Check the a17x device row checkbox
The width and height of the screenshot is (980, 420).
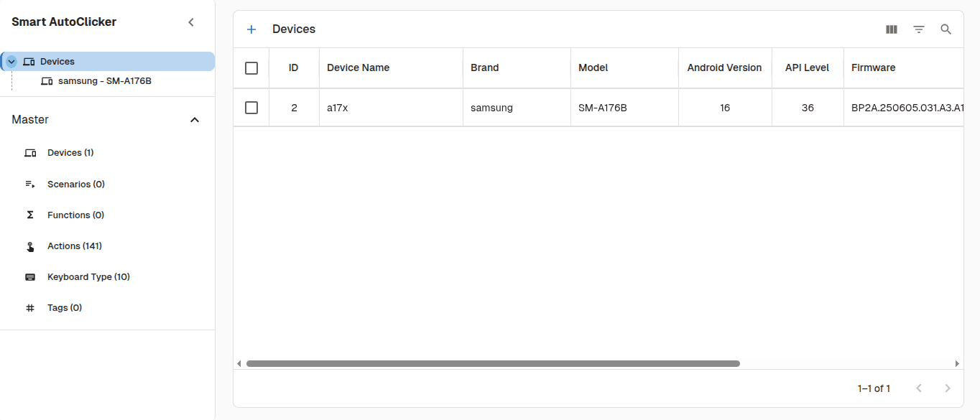pos(251,108)
